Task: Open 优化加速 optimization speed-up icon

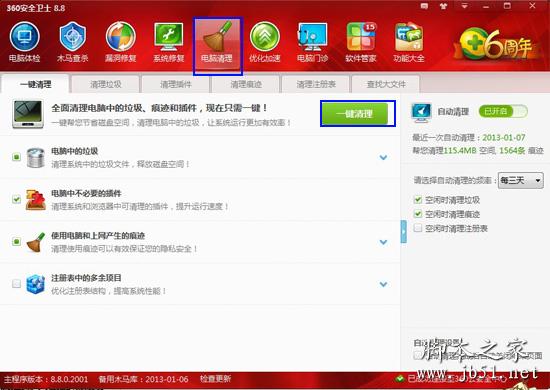Action: tap(265, 37)
